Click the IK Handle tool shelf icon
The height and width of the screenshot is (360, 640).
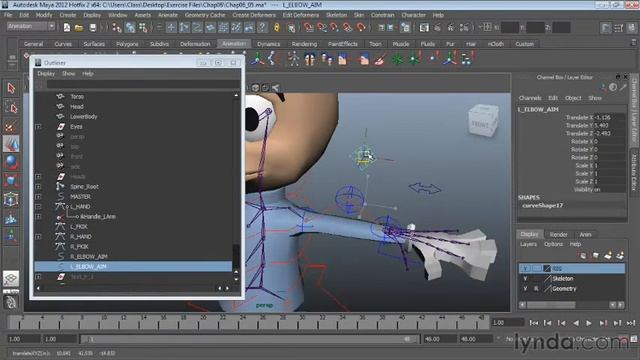[x=273, y=59]
